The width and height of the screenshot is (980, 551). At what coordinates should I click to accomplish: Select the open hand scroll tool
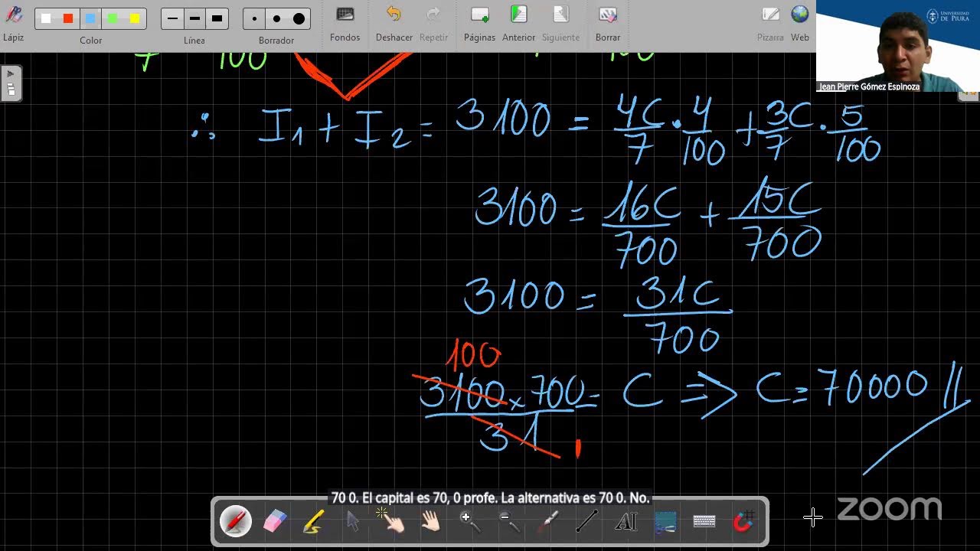431,522
